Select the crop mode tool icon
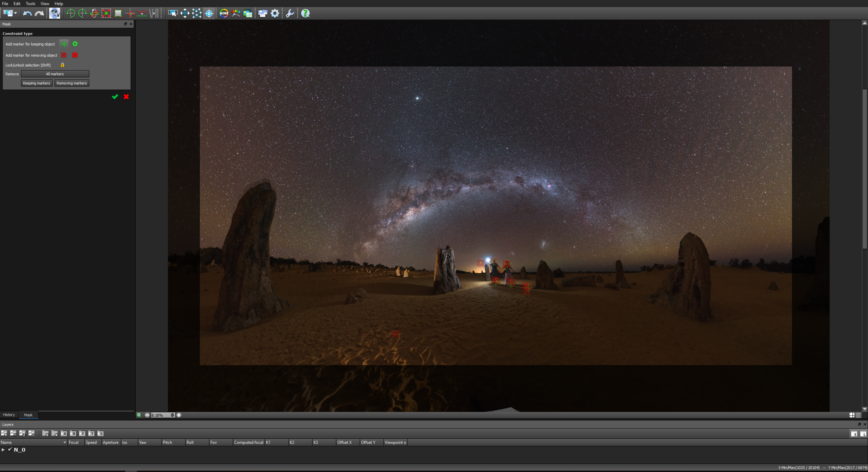This screenshot has height=472, width=868. 118,14
